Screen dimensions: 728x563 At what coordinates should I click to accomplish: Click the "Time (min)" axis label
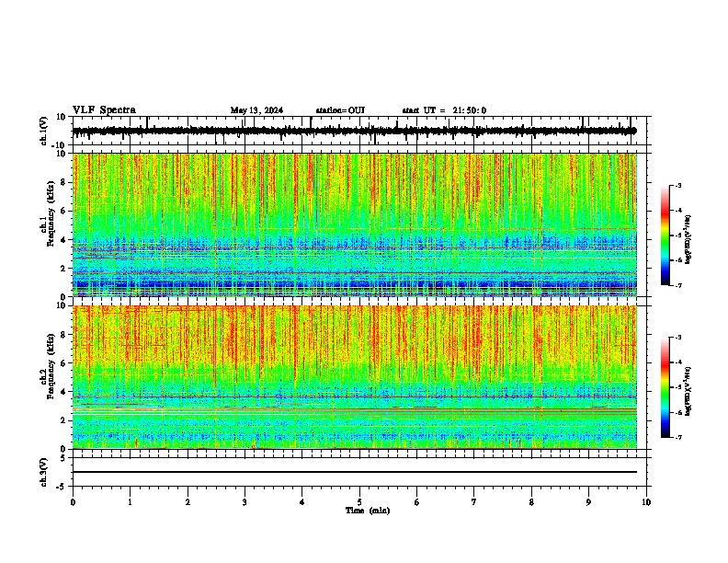pyautogui.click(x=368, y=511)
